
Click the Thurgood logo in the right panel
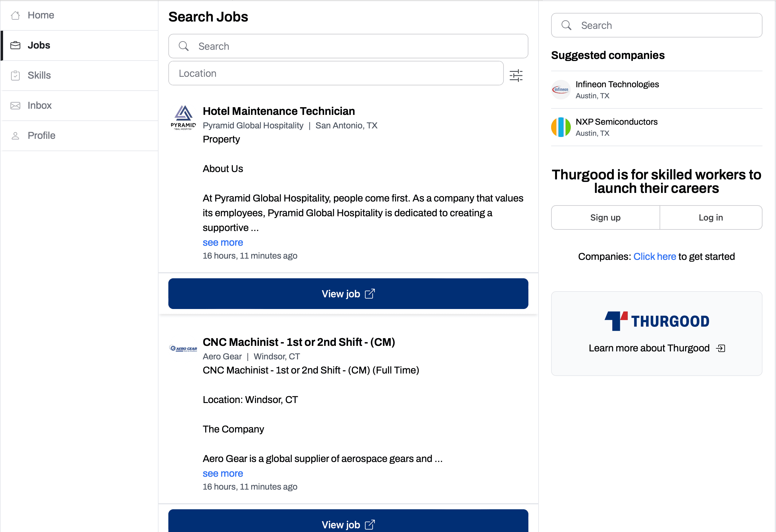(x=656, y=320)
